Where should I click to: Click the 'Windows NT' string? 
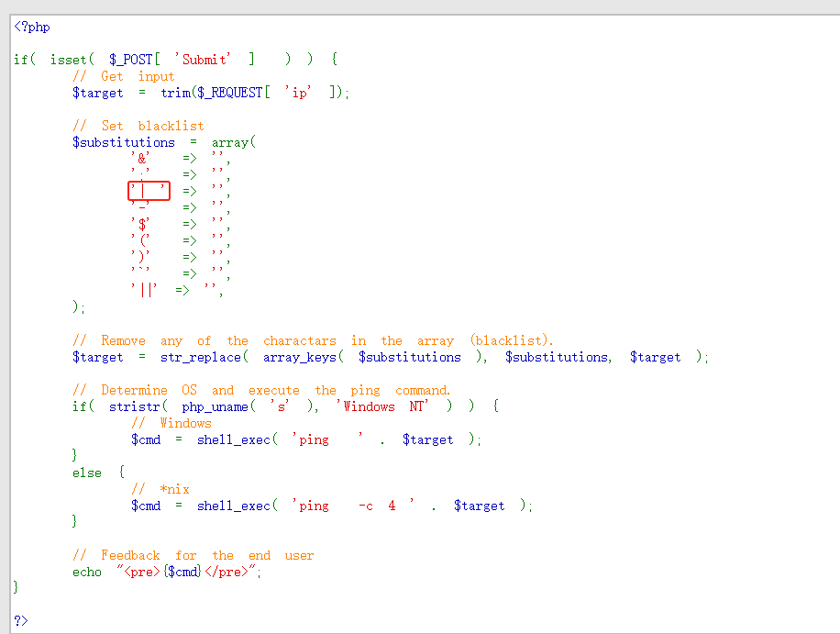(x=382, y=406)
